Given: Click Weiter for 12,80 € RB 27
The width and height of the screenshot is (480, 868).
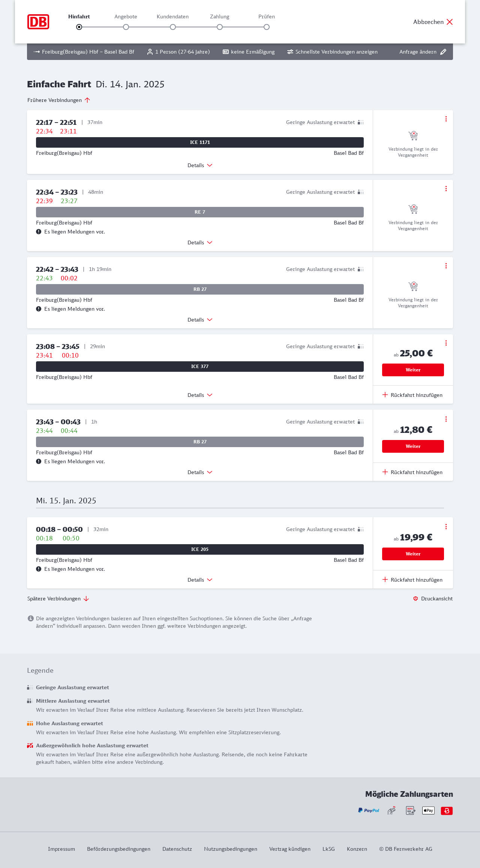Looking at the screenshot, I should [x=413, y=446].
